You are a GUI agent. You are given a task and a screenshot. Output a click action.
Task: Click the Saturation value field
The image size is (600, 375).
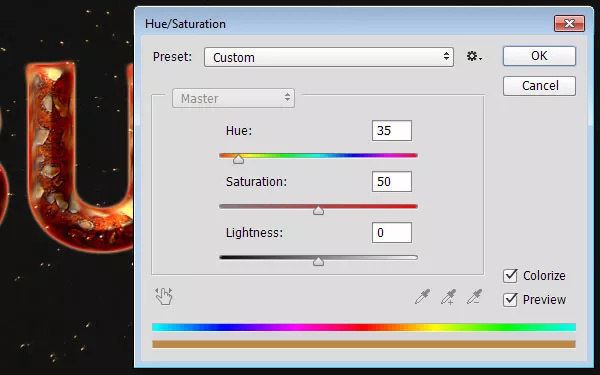(x=392, y=181)
